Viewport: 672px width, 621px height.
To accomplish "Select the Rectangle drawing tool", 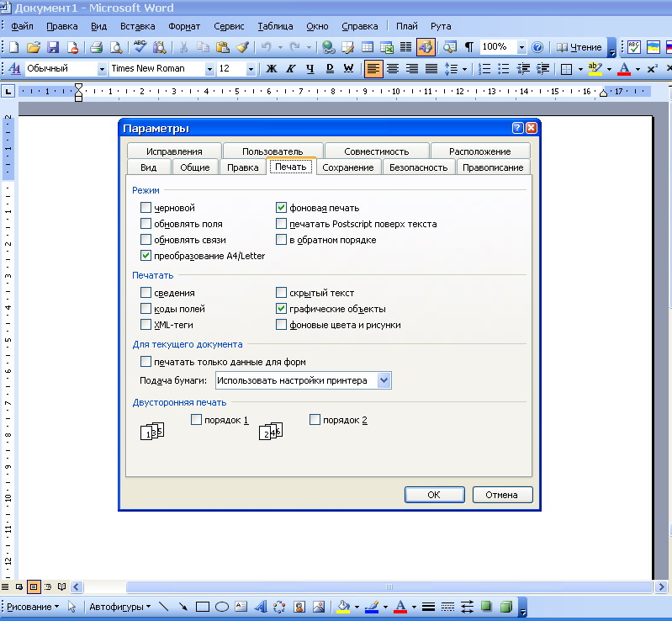I will 202,606.
